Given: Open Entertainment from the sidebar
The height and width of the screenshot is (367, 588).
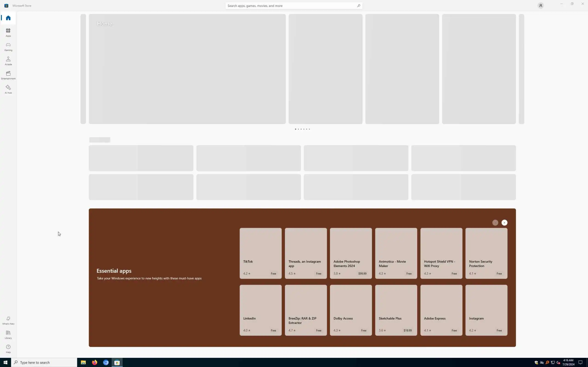Looking at the screenshot, I should [8, 75].
